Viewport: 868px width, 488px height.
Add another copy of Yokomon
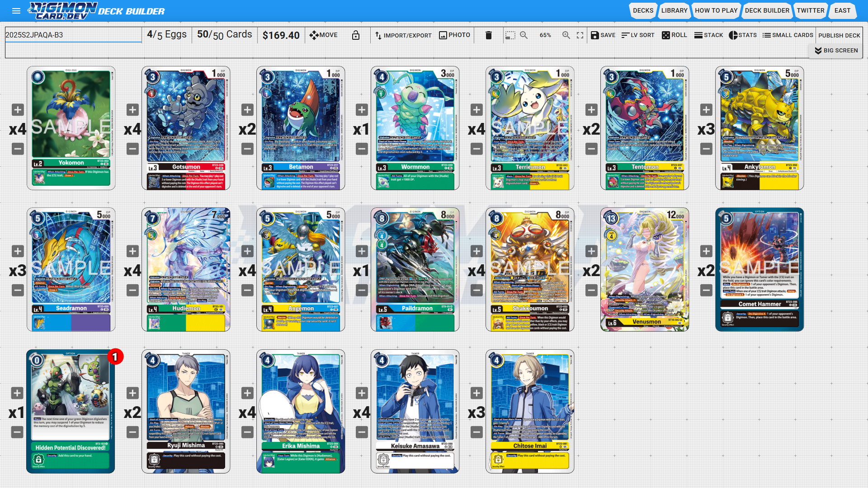(18, 110)
